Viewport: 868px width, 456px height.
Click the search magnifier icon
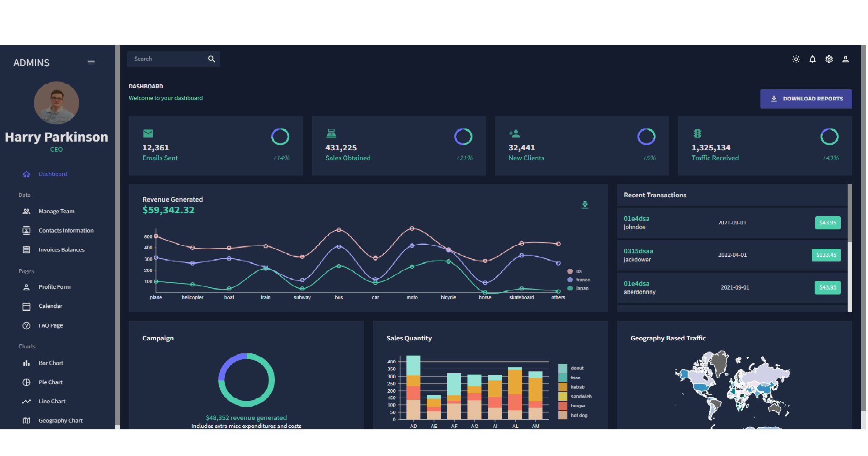(211, 59)
